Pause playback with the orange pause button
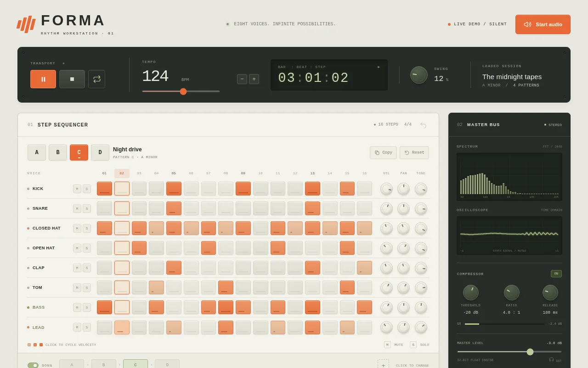 pyautogui.click(x=43, y=79)
